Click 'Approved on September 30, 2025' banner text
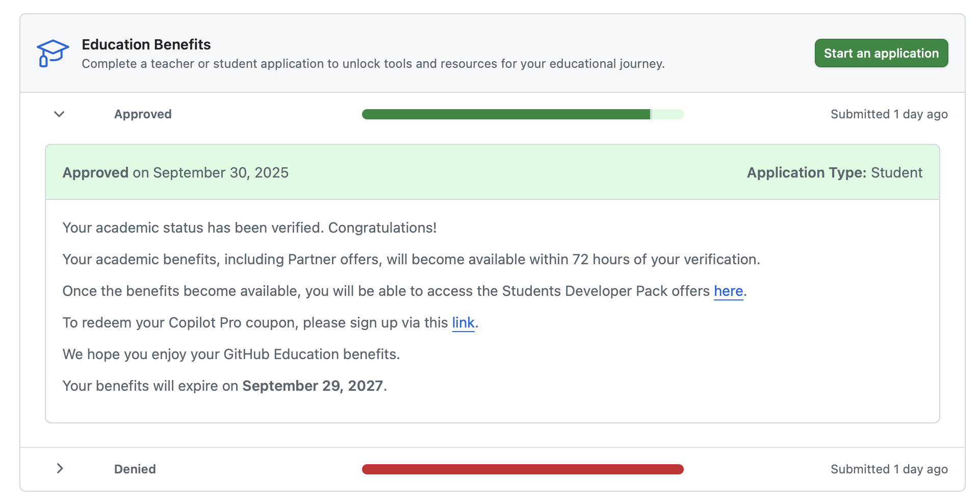The image size is (980, 504). (x=175, y=173)
